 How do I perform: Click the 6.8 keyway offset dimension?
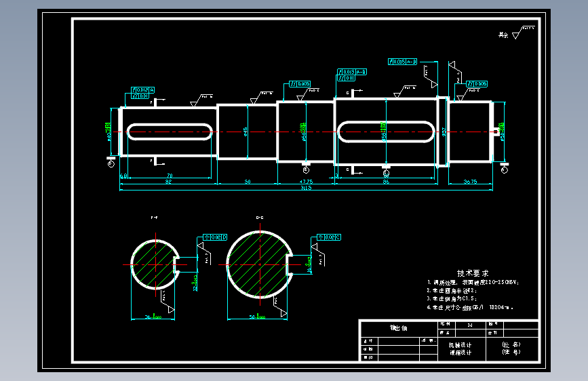(x=123, y=176)
